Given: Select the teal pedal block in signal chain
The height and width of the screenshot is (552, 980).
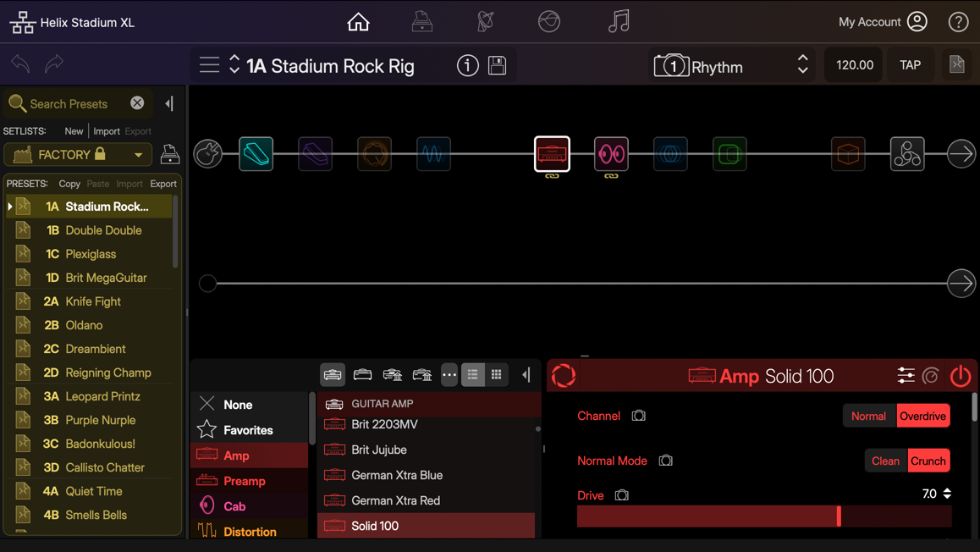Looking at the screenshot, I should [256, 154].
